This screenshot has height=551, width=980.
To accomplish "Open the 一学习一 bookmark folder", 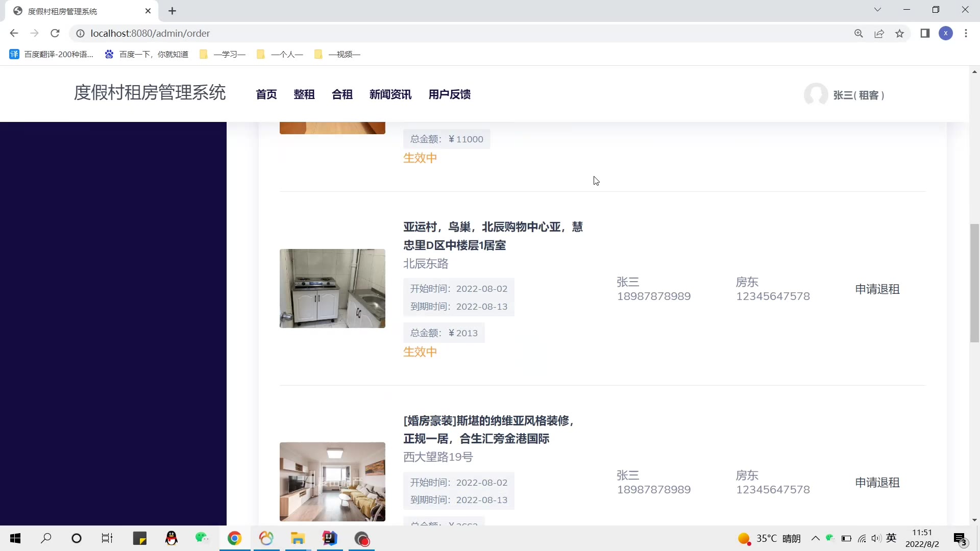I will [x=223, y=54].
